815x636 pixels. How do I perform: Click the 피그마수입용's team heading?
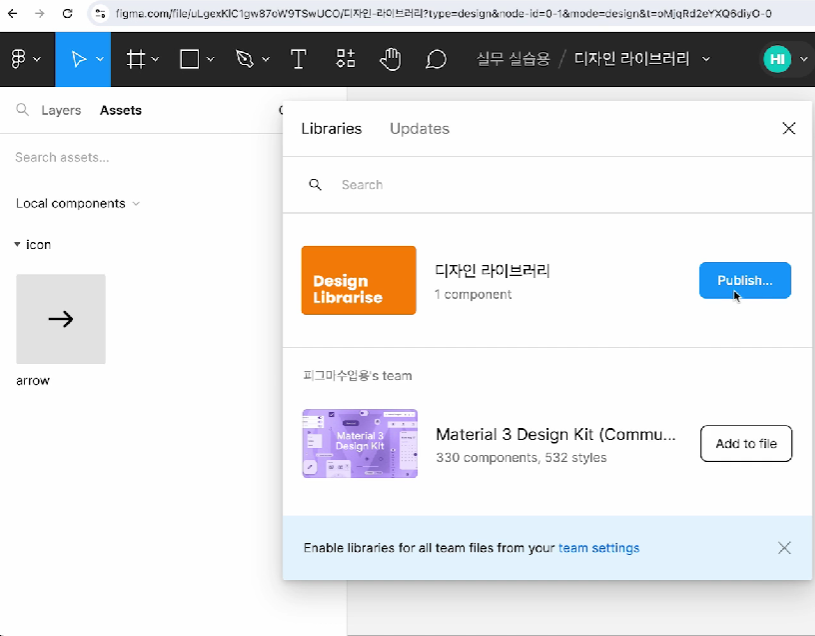point(358,376)
